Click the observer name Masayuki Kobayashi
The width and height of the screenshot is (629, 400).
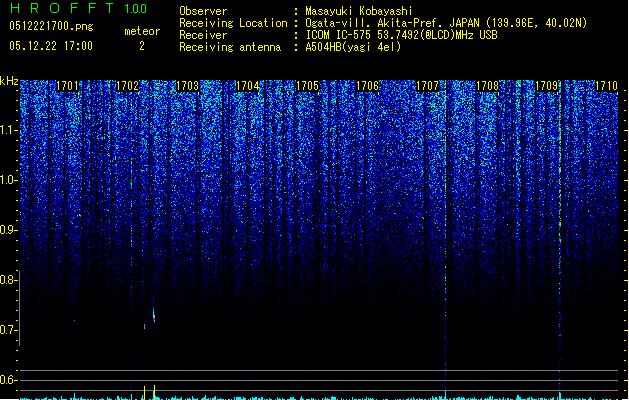click(359, 11)
